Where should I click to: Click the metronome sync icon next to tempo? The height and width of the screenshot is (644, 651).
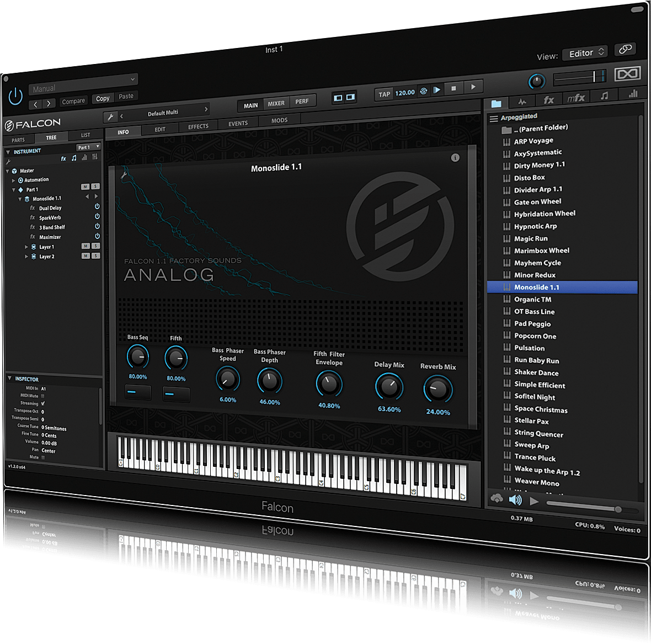click(x=424, y=92)
